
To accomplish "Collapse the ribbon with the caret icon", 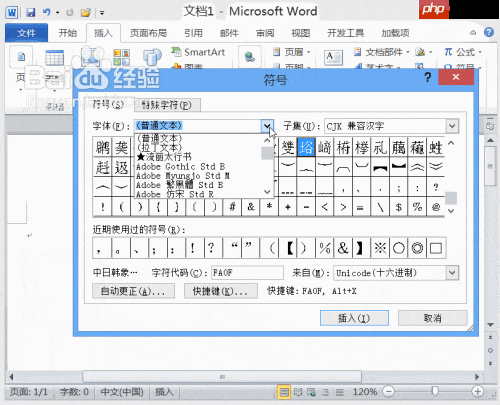I will tap(473, 33).
